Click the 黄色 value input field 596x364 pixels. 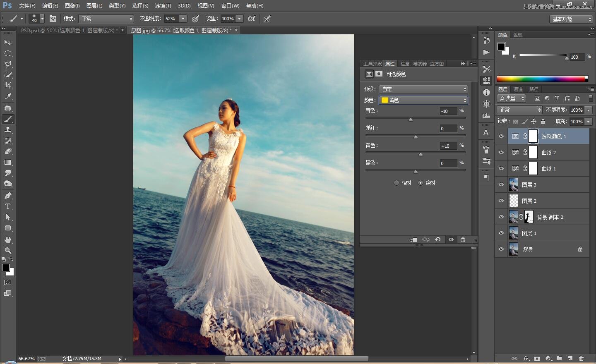448,146
